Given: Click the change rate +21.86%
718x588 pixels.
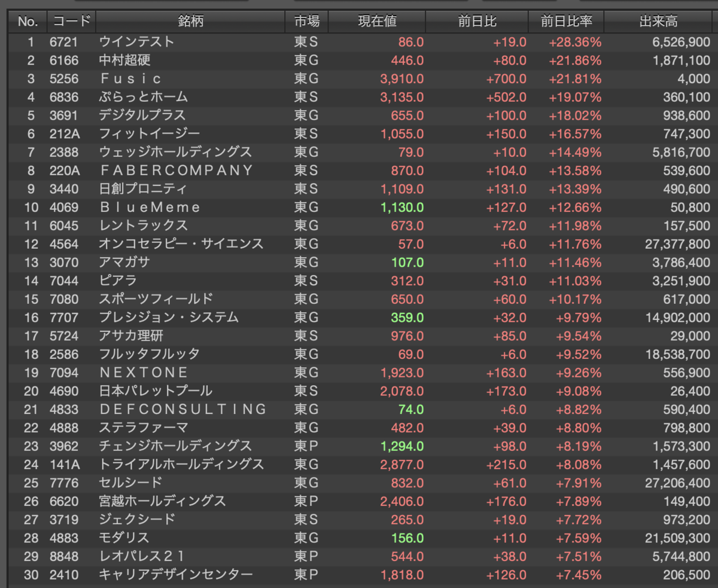Looking at the screenshot, I should 575,60.
